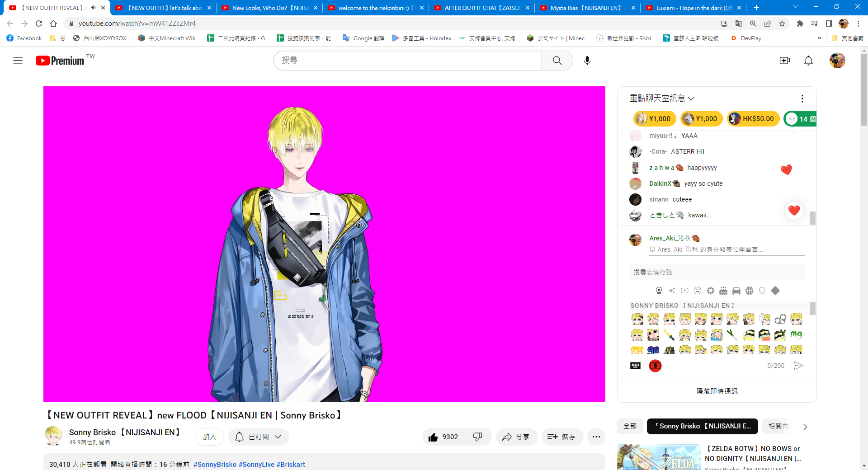Viewport: 868px width, 470px height.
Task: Click the 分享 share button
Action: click(x=516, y=437)
